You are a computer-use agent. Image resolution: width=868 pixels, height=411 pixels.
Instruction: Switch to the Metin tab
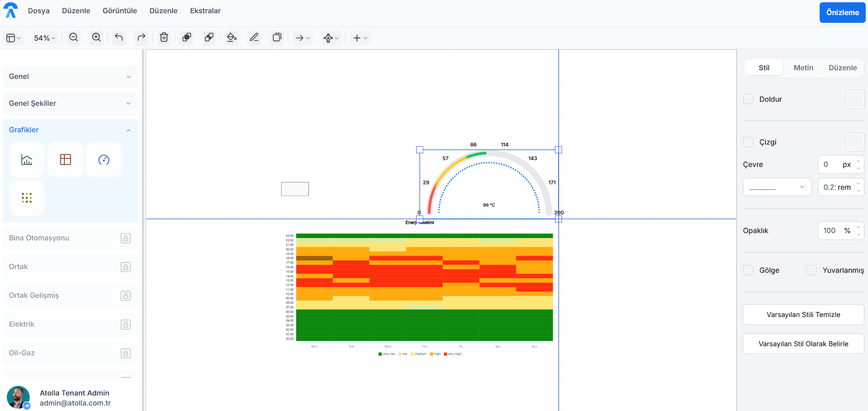pyautogui.click(x=803, y=68)
